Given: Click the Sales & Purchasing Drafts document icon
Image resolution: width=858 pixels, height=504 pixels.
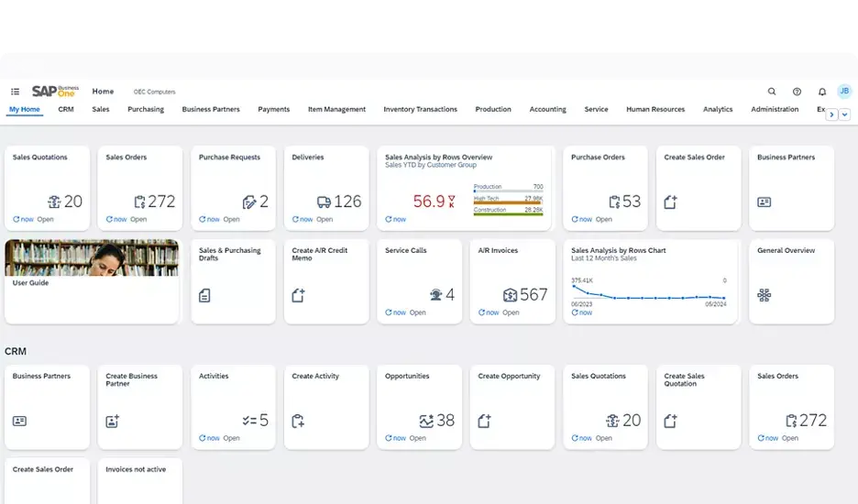Looking at the screenshot, I should click(204, 295).
